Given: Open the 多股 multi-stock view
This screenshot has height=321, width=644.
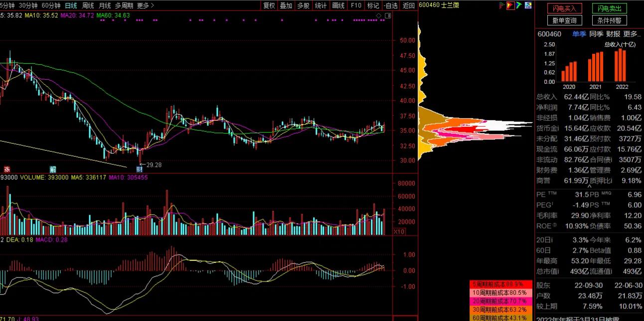Looking at the screenshot, I should [303, 5].
